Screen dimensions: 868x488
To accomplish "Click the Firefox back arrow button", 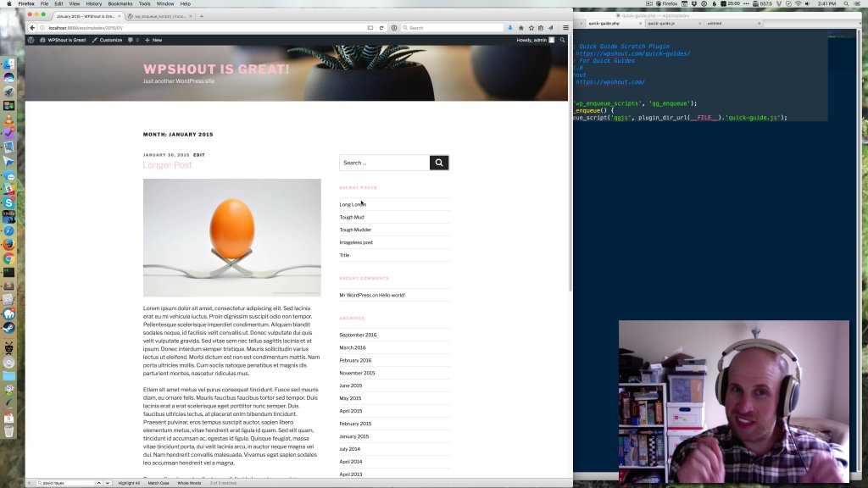I will pos(32,28).
